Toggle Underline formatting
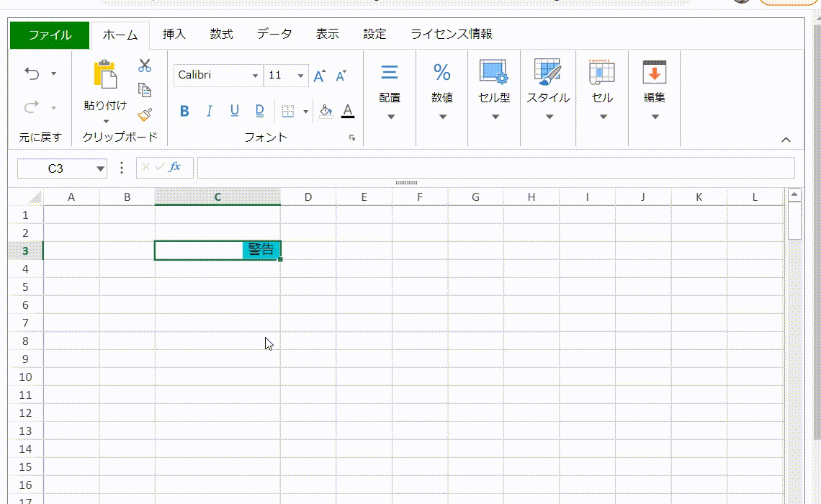Image resolution: width=821 pixels, height=504 pixels. [x=234, y=111]
